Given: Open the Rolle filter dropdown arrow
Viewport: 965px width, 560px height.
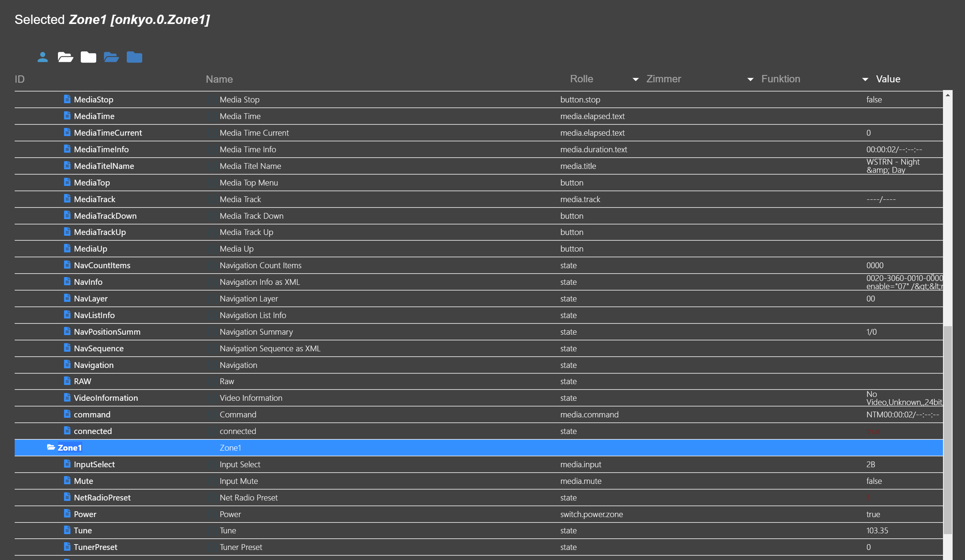Looking at the screenshot, I should pos(635,80).
